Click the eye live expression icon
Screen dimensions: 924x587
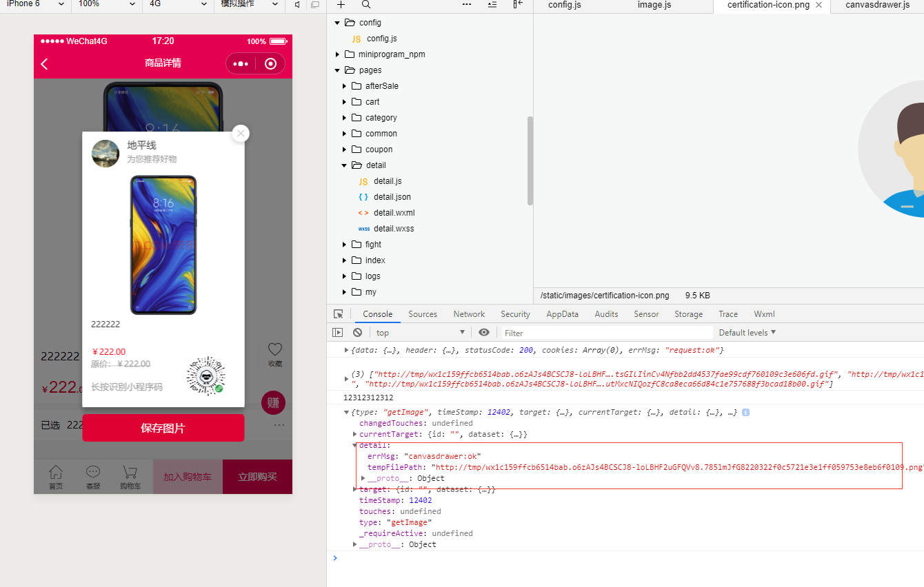[x=484, y=332]
